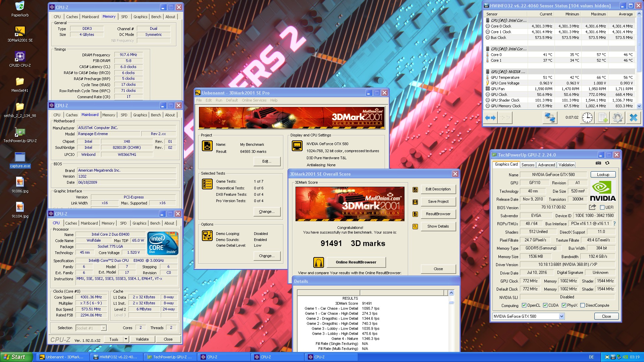Click the Validate button in CPU-Z
This screenshot has height=362, width=644.
click(142, 339)
